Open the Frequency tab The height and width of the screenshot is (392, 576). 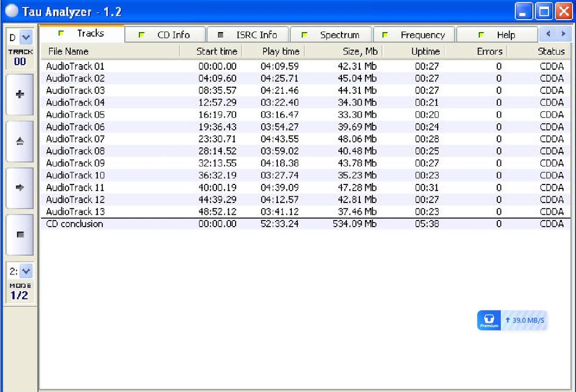coord(414,35)
